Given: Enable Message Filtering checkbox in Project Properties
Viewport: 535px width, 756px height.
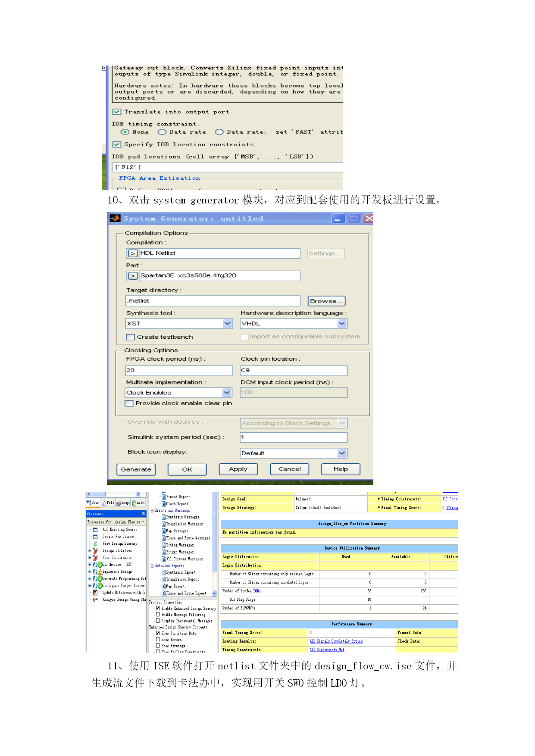Looking at the screenshot, I should click(x=158, y=615).
